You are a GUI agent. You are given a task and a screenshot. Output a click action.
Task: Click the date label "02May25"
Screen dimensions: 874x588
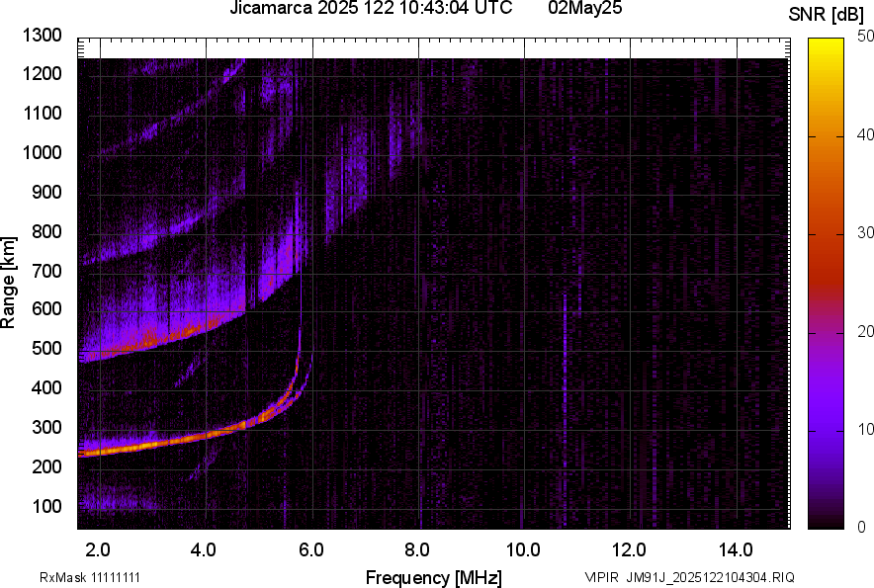584,8
